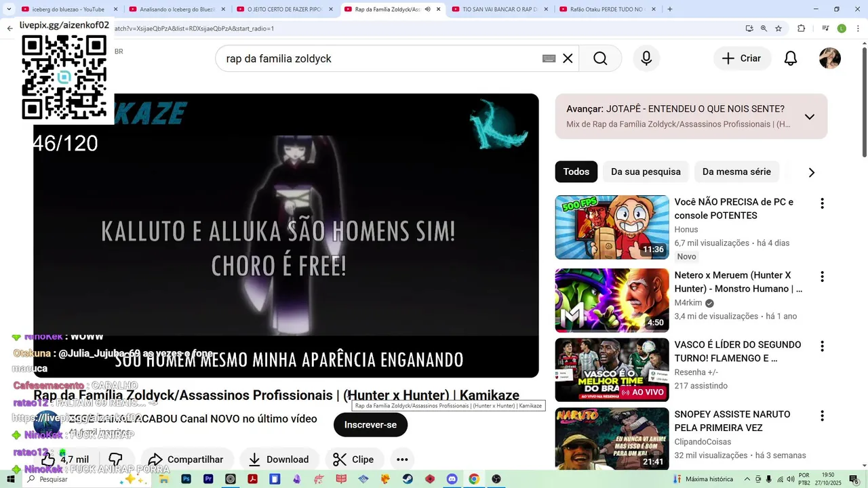
Task: Click the YouTube search magnifier button
Action: point(600,58)
